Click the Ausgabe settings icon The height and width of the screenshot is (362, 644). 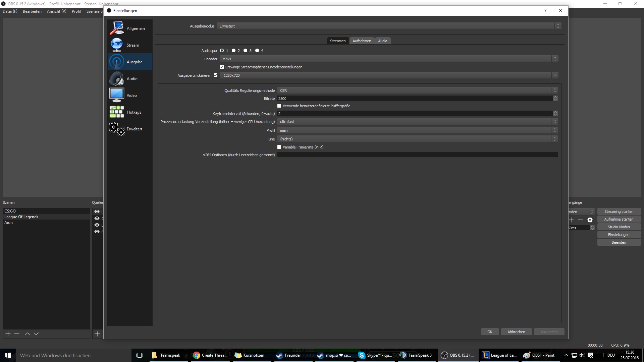coord(116,62)
